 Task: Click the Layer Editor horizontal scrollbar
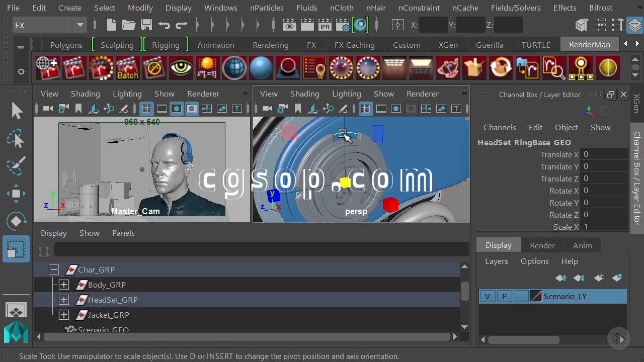tap(524, 340)
